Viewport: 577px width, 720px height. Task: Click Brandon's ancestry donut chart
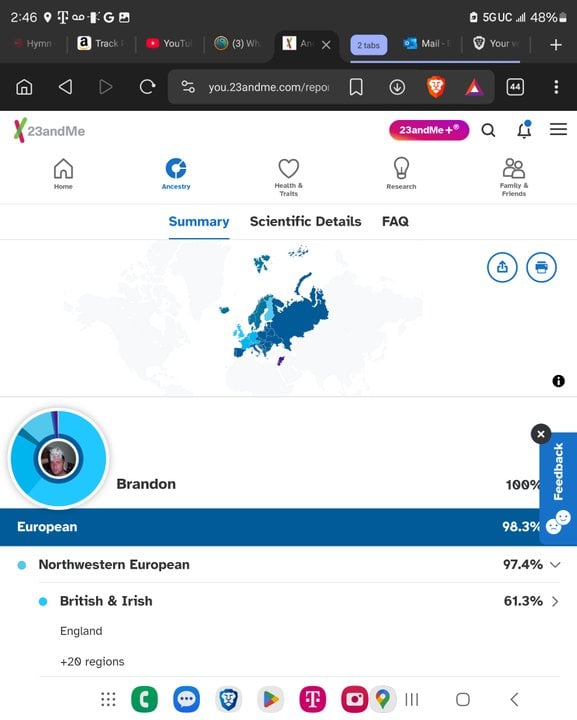tap(58, 459)
